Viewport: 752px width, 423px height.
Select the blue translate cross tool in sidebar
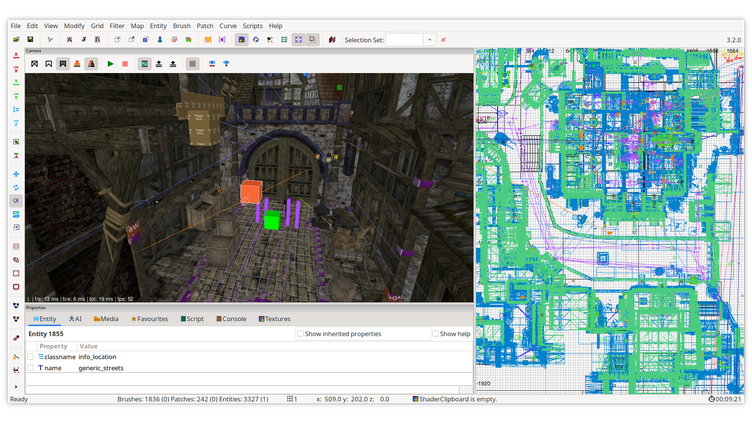click(x=16, y=174)
